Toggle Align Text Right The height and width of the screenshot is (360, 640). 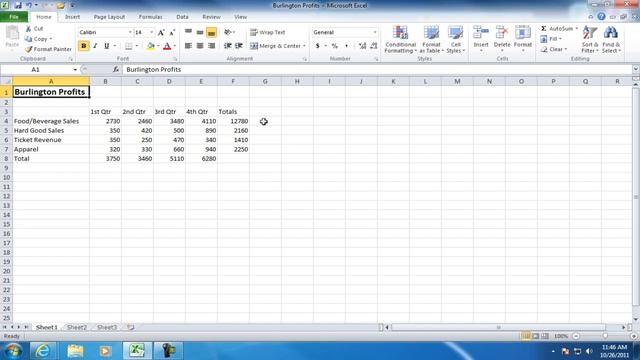211,46
